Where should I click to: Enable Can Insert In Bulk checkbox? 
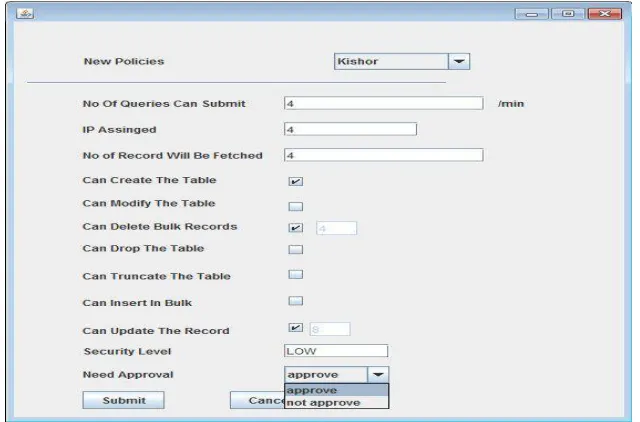coord(296,301)
